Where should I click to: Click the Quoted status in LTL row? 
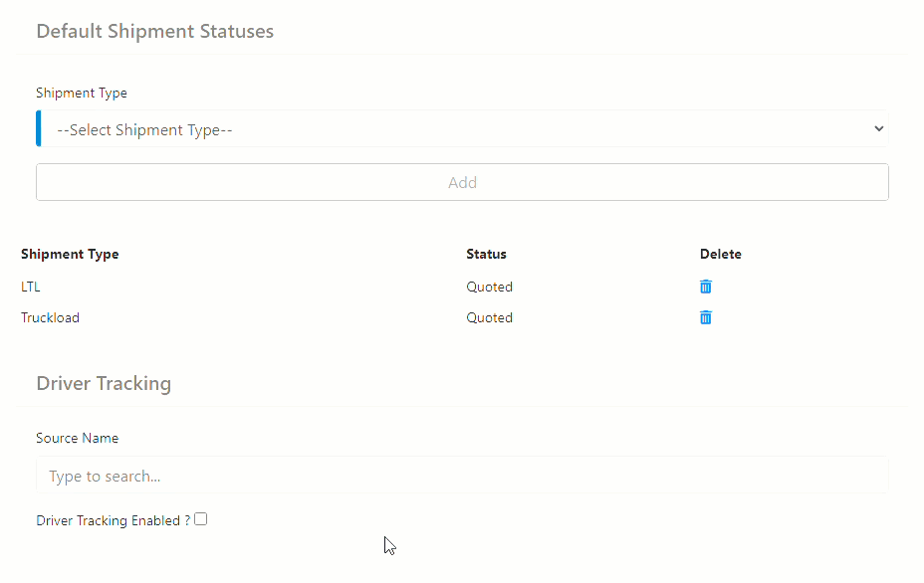489,287
